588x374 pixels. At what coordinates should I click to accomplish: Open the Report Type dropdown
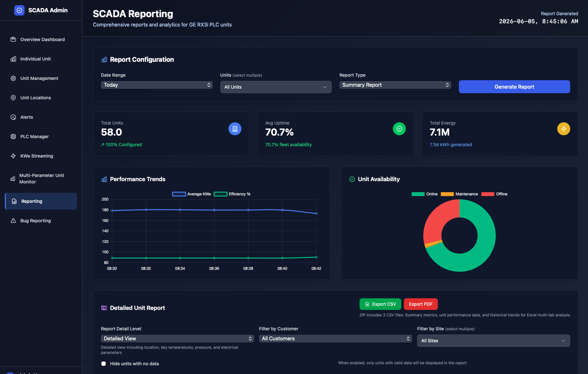pyautogui.click(x=395, y=85)
